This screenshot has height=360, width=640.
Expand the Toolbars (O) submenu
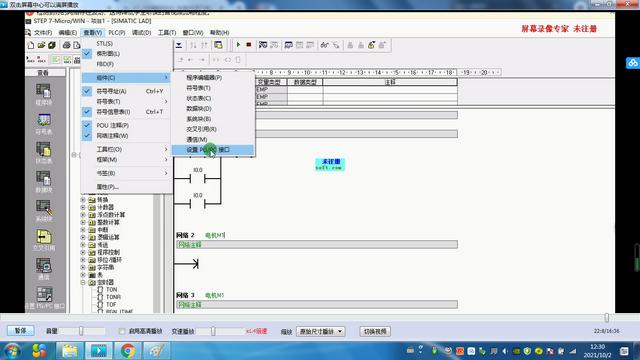coord(127,149)
